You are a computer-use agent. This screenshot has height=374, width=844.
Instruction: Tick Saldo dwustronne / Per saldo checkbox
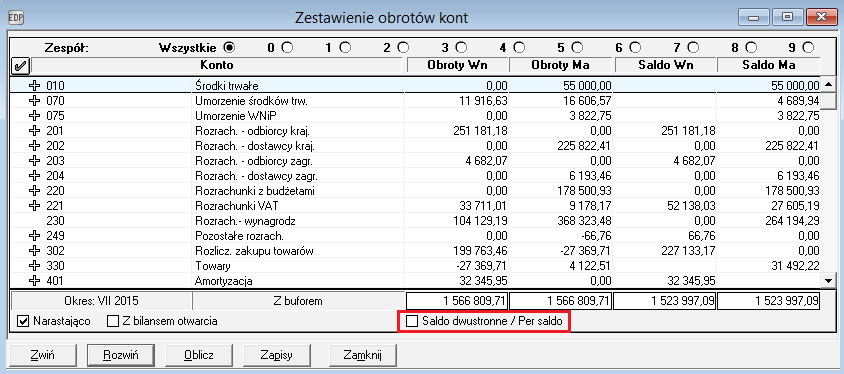(x=412, y=322)
